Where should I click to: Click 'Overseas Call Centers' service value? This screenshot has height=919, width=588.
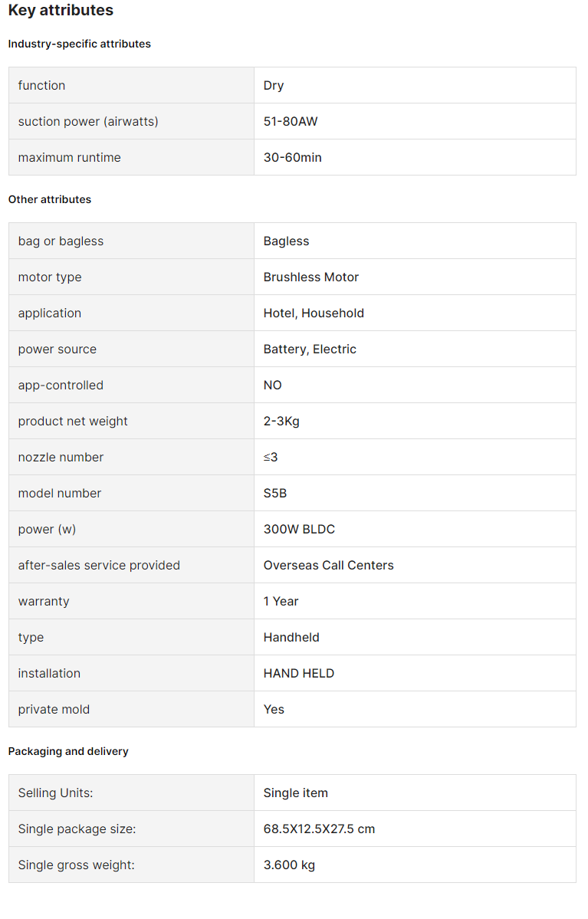click(x=328, y=566)
